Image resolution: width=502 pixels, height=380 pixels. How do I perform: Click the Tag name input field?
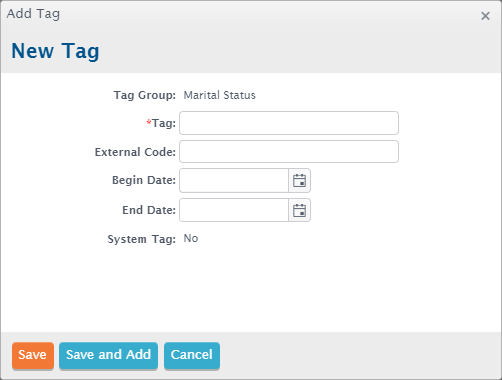(x=289, y=123)
